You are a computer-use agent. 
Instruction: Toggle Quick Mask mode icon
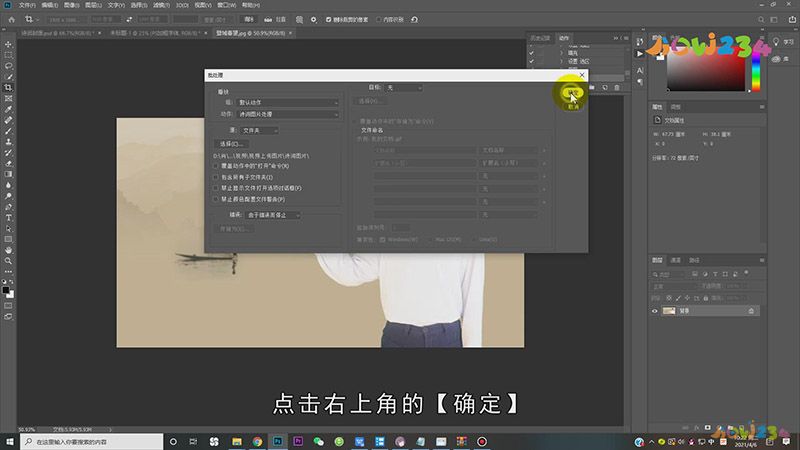point(8,306)
